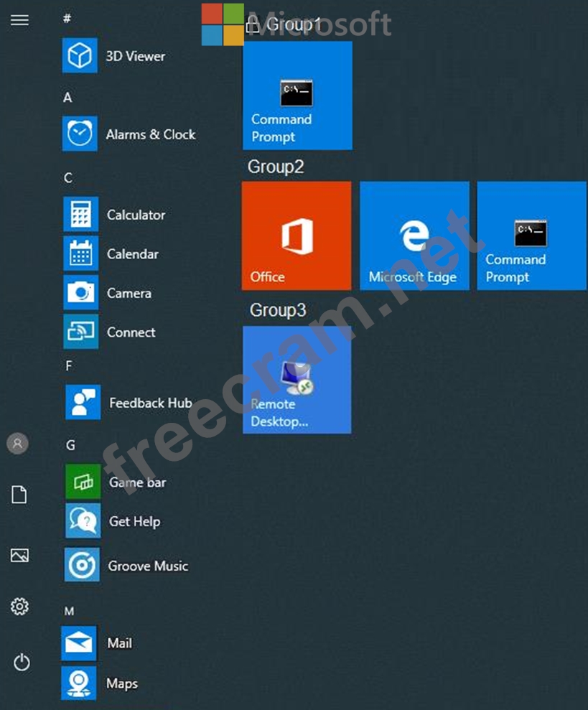Click the Camera label
This screenshot has height=710, width=588.
pyautogui.click(x=129, y=294)
